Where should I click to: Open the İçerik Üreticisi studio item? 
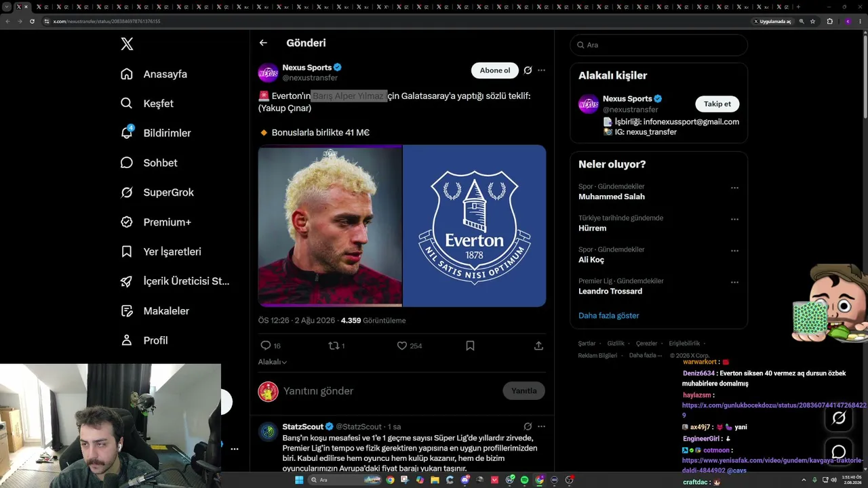click(x=175, y=281)
